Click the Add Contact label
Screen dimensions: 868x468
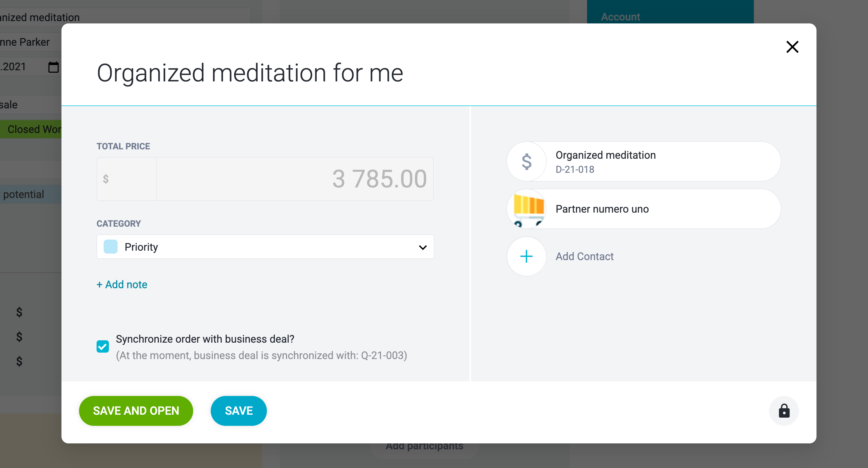[x=584, y=256]
